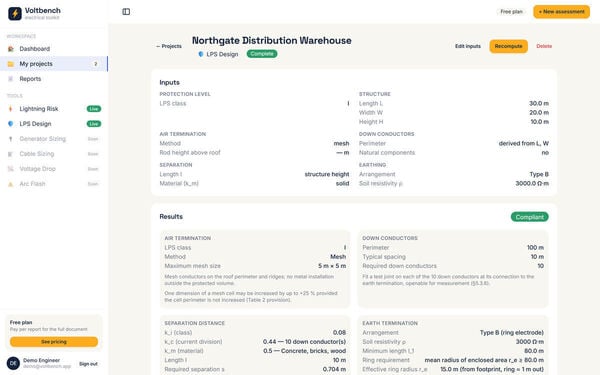600x375 pixels.
Task: Click the Required separation value 0.704 m
Action: coord(334,369)
